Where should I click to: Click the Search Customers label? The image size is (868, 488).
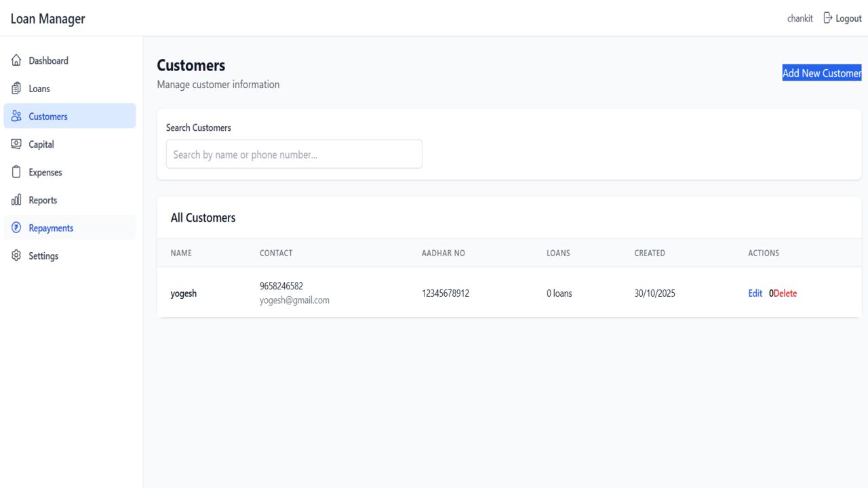[199, 127]
